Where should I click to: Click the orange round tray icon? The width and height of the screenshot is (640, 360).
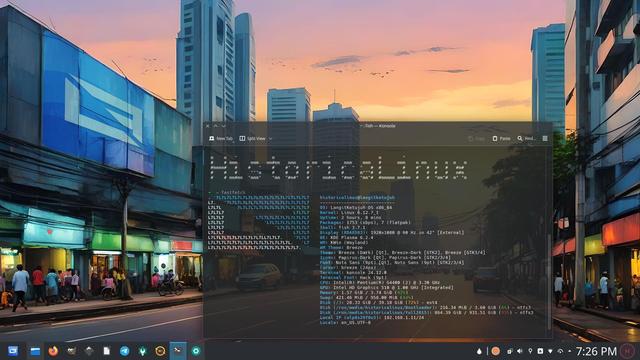tap(496, 351)
